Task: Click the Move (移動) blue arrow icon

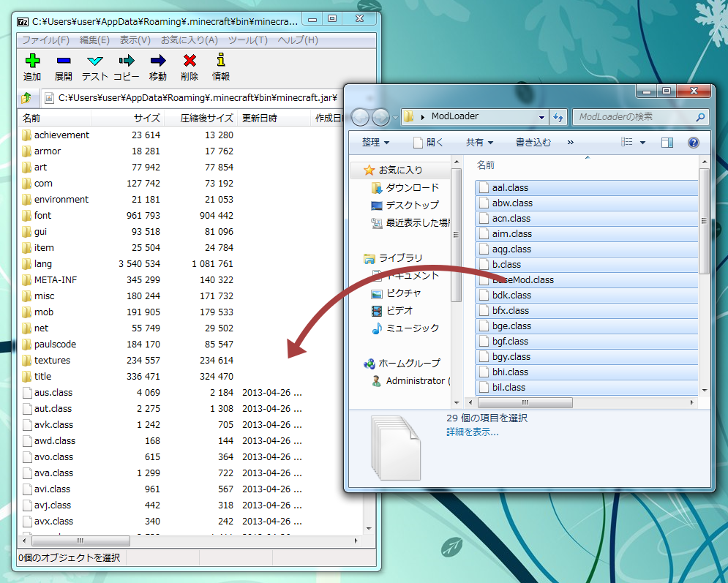Action: point(158,60)
